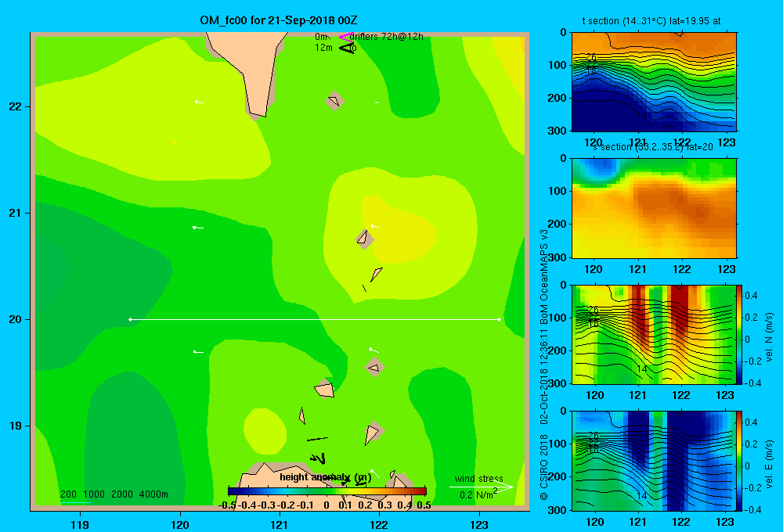Open the salinity section panel
Image resolution: width=783 pixels, height=532 pixels.
point(654,208)
